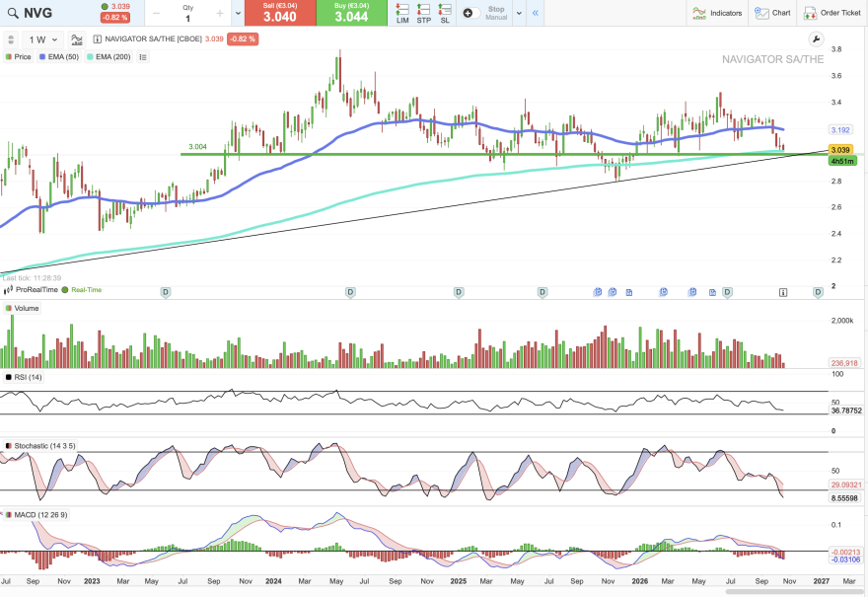868x597 pixels.
Task: Open the 1 W timeframe dropdown
Action: [x=43, y=39]
